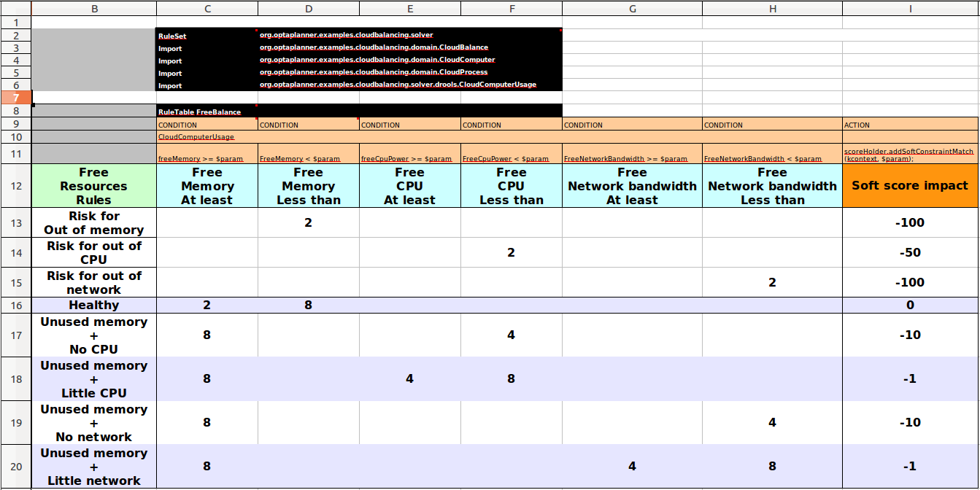Image resolution: width=980 pixels, height=490 pixels.
Task: Click the CloudComputerUsage link in row 10
Action: click(196, 137)
